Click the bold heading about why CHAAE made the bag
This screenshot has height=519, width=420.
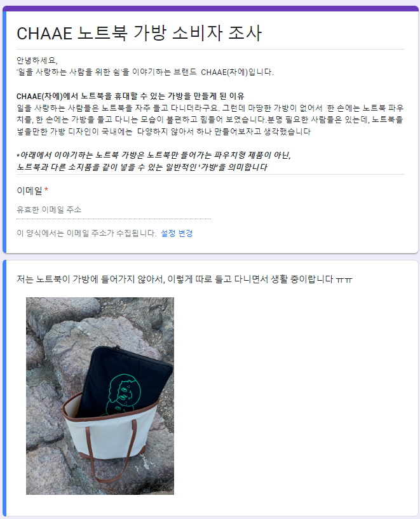(x=130, y=97)
